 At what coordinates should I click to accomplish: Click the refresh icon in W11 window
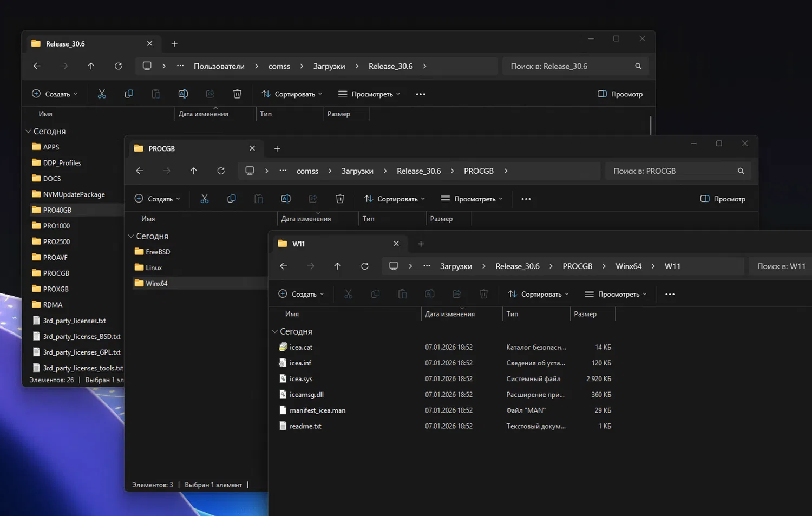pyautogui.click(x=365, y=266)
